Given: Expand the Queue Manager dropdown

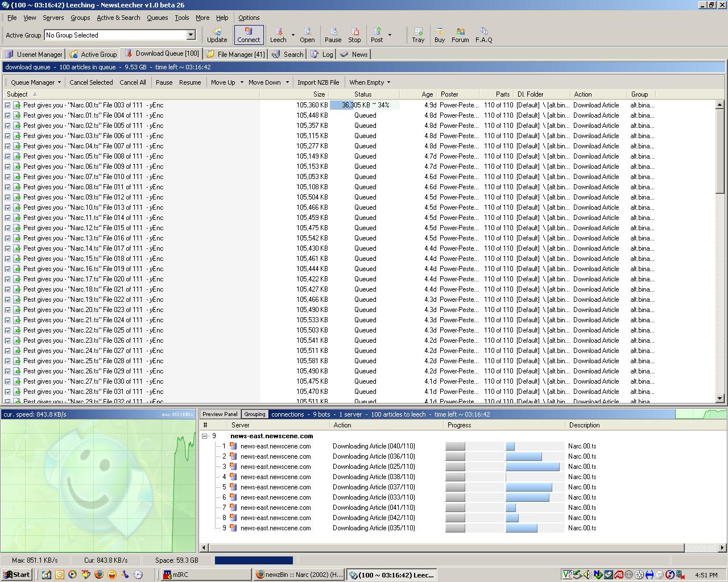Looking at the screenshot, I should (x=36, y=82).
